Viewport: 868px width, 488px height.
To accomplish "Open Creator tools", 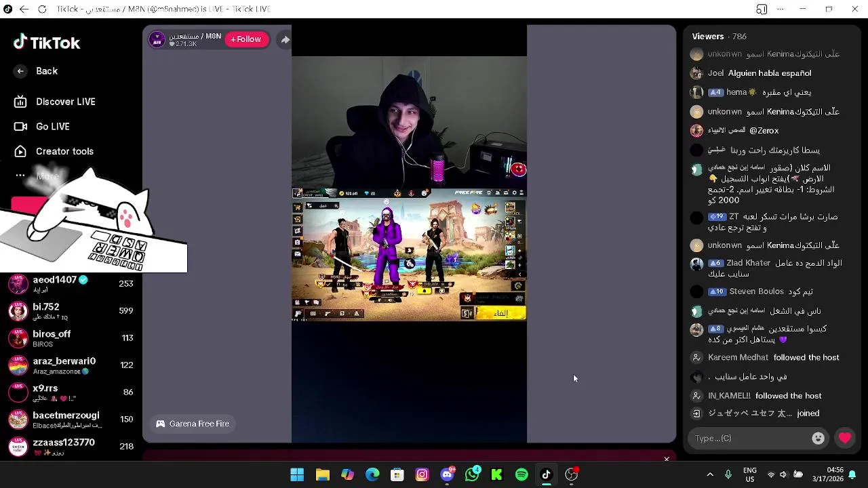I will (x=54, y=151).
